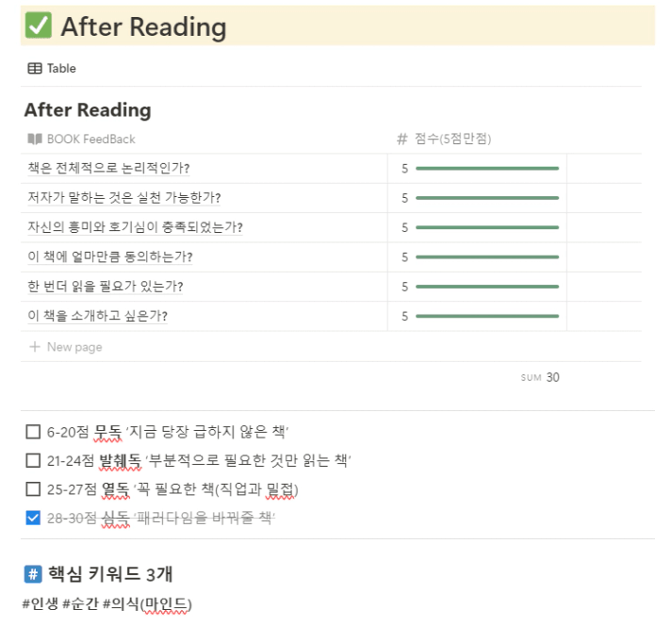672x627 pixels.
Task: Click the table view icon
Action: 35,68
